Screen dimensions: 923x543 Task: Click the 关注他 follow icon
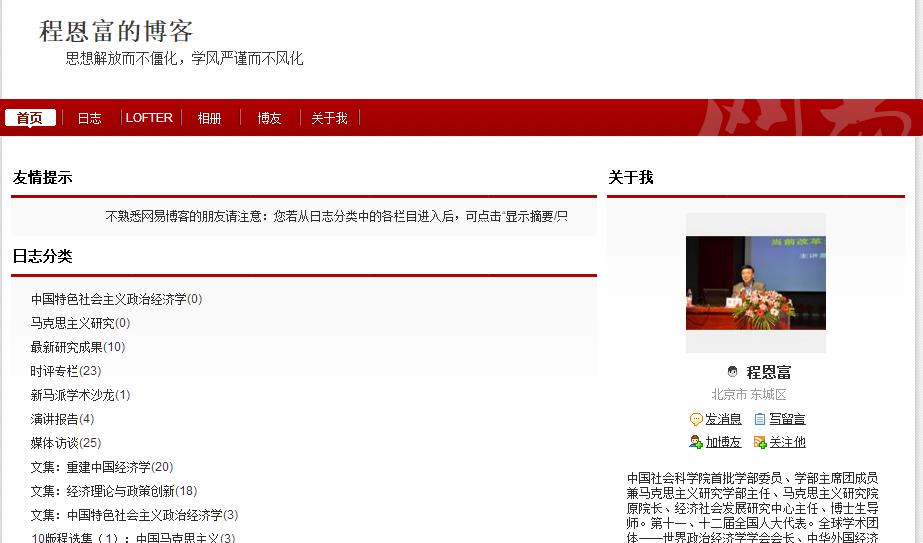pyautogui.click(x=760, y=442)
